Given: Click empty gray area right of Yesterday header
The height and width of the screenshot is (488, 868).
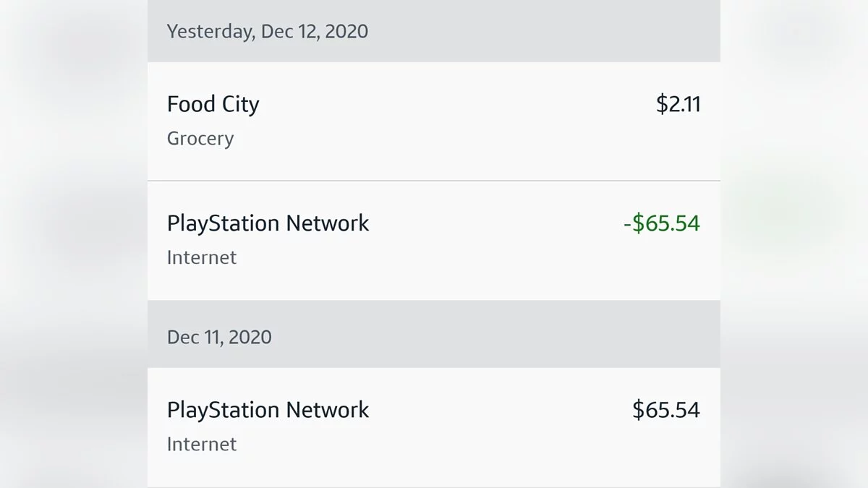Looking at the screenshot, I should 542,32.
